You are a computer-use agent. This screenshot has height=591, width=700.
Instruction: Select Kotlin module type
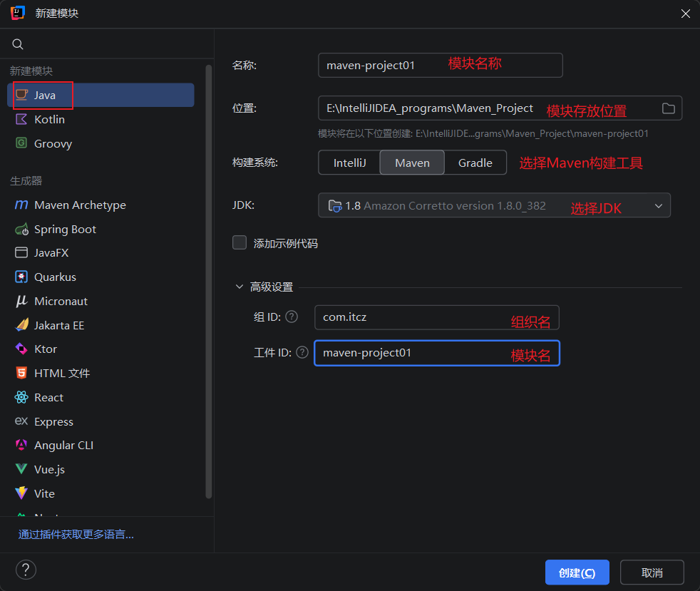coord(101,119)
